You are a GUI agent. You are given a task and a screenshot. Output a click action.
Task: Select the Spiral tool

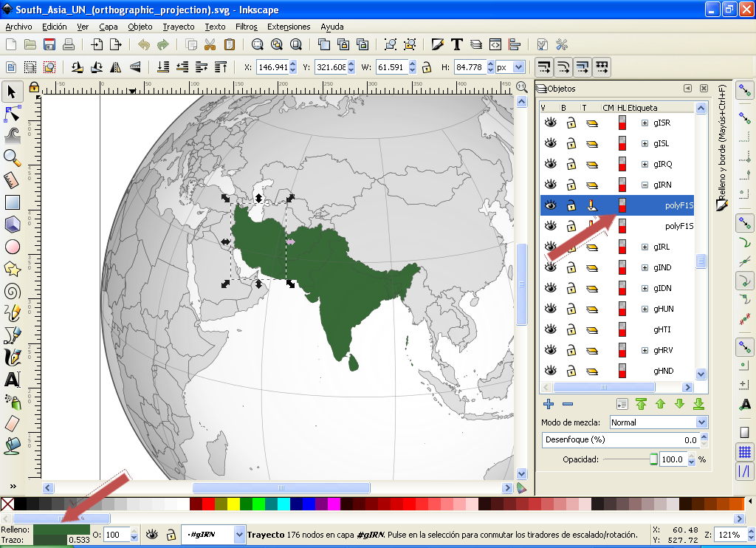12,292
